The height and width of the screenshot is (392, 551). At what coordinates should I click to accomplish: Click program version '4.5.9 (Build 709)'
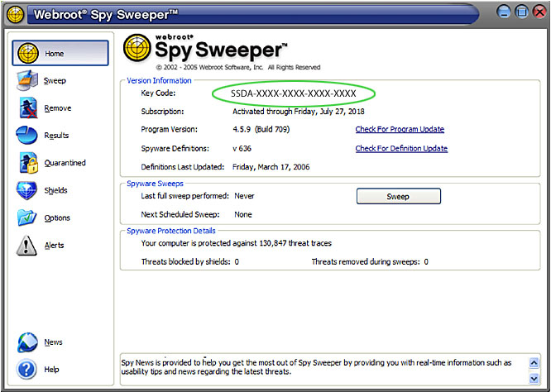261,129
